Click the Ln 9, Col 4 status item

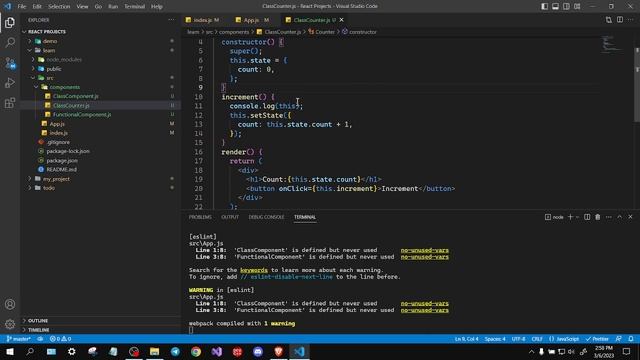tap(467, 339)
